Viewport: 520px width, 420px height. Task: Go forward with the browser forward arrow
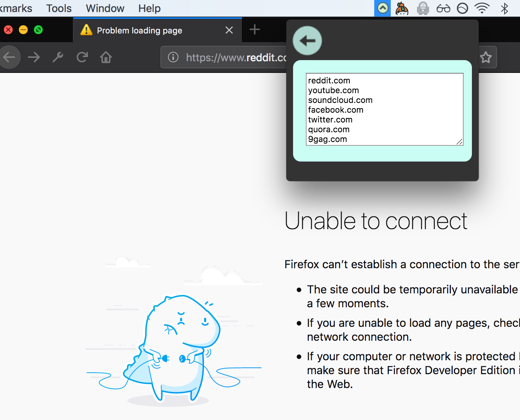34,57
